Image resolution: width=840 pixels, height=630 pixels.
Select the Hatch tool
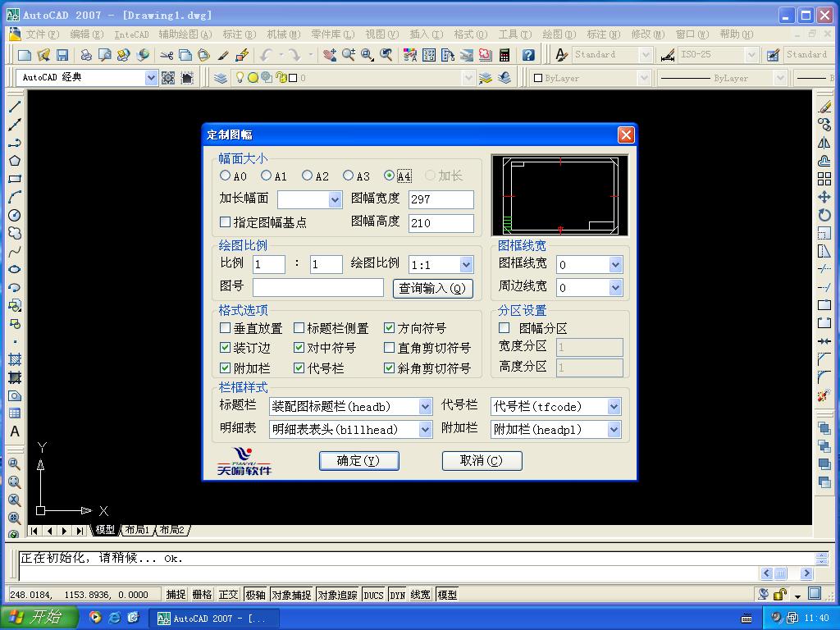(15, 359)
